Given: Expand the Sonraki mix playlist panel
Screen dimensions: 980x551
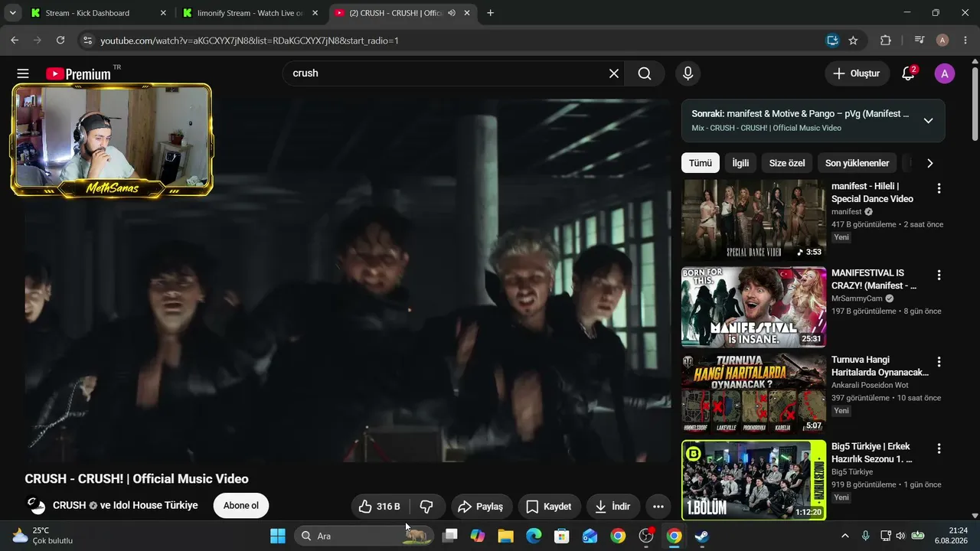Looking at the screenshot, I should coord(928,120).
